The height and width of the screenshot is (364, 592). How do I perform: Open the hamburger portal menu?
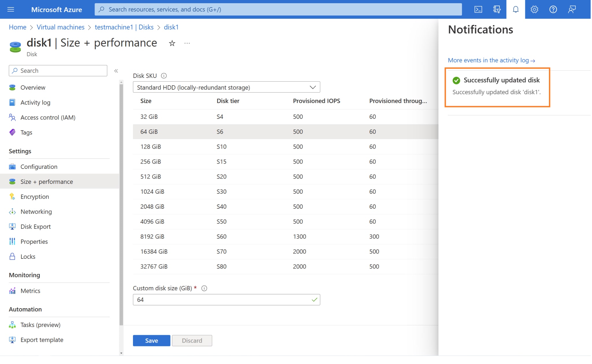[x=11, y=10]
